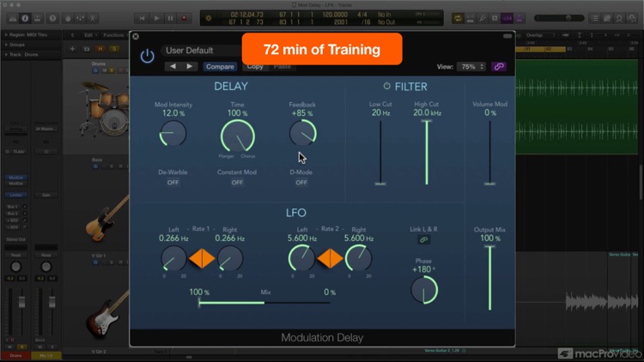The image size is (644, 362).
Task: Toggle the Inspector button in the toolbar
Action: tap(25, 19)
